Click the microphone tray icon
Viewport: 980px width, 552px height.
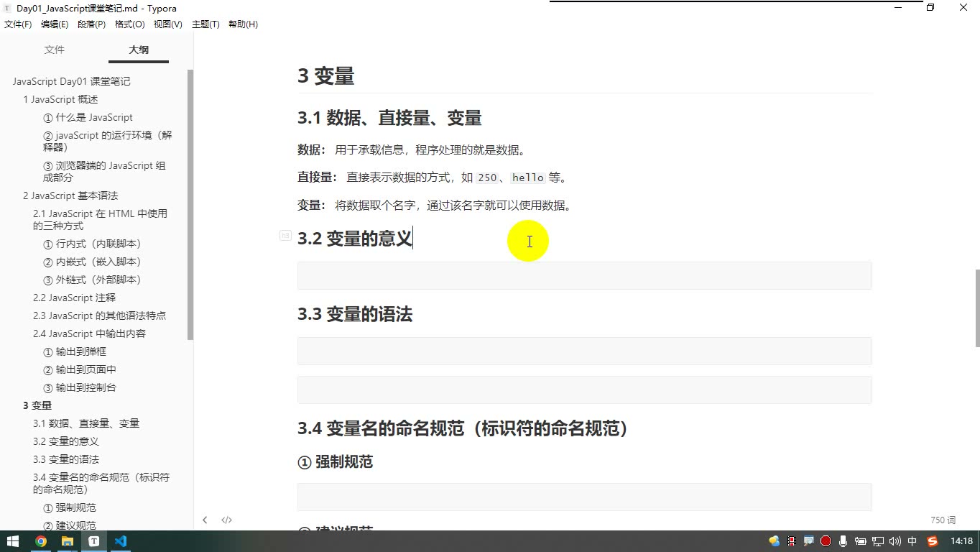(843, 541)
